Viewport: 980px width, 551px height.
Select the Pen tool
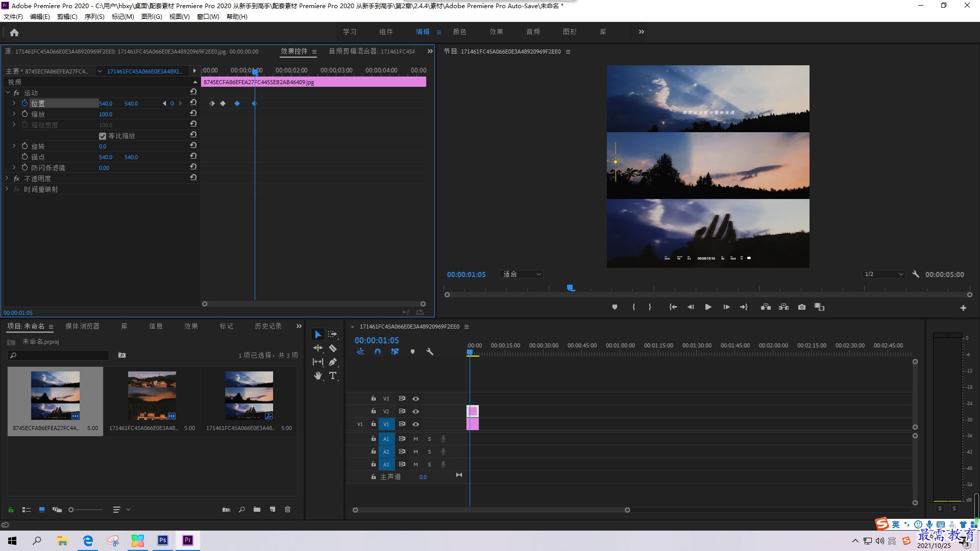333,362
